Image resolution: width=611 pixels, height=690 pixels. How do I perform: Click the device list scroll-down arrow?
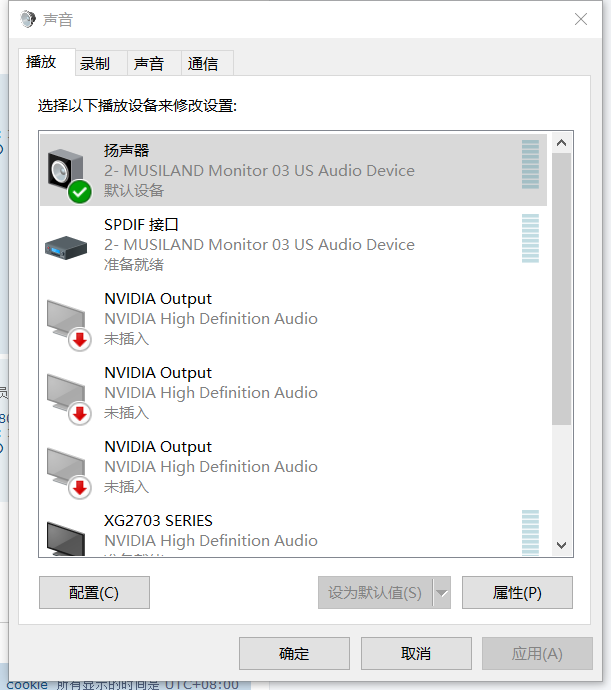pos(561,545)
